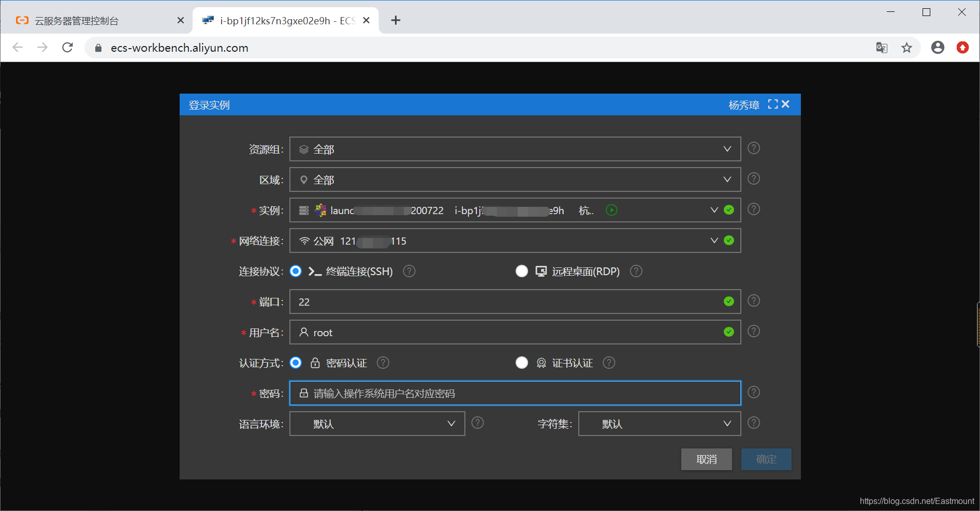Click help icon next to 语言环境 dropdown
The width and height of the screenshot is (980, 511).
click(x=478, y=423)
